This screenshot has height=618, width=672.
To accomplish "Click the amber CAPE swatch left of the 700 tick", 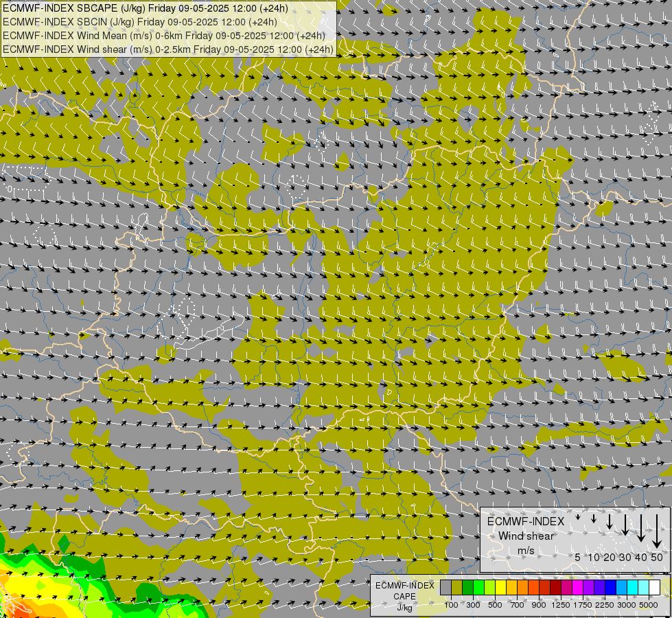I will coord(511,588).
